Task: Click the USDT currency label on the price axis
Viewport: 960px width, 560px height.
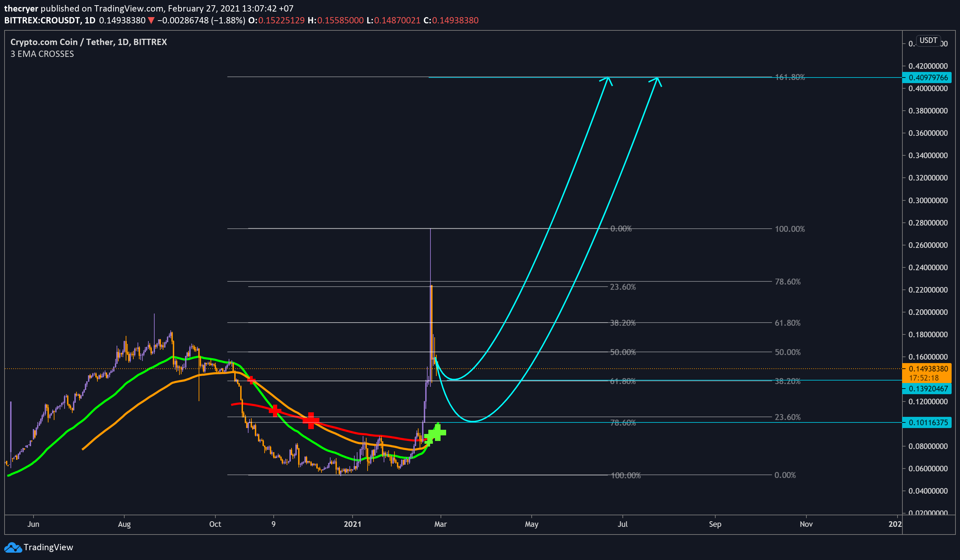Action: (x=928, y=40)
